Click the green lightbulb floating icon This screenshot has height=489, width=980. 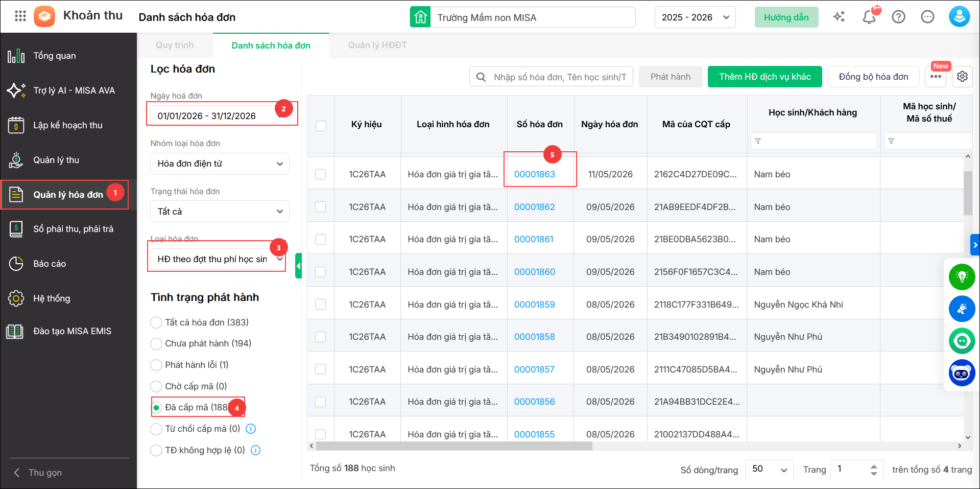[x=962, y=276]
